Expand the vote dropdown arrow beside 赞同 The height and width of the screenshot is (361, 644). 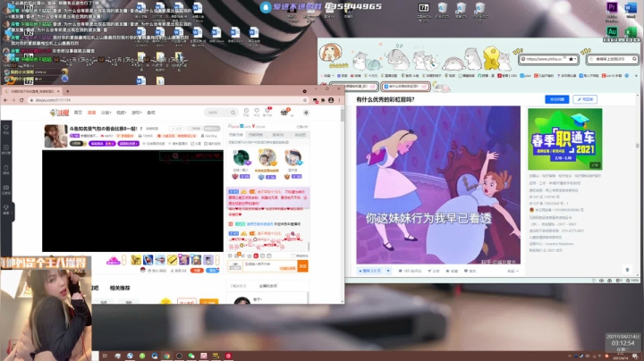pos(388,271)
